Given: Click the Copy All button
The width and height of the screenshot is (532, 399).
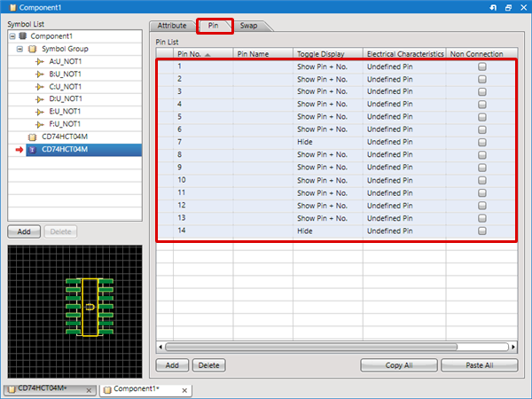Looking at the screenshot, I should [x=399, y=365].
